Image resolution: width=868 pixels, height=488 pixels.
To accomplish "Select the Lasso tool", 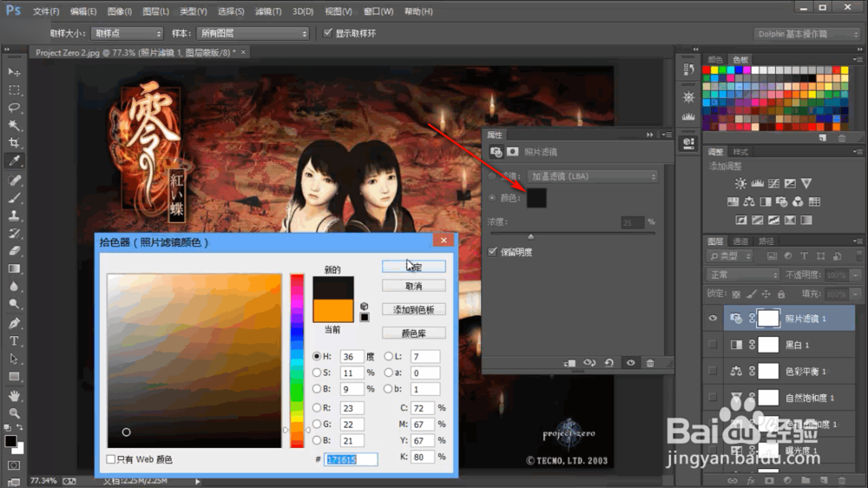I will click(x=14, y=108).
